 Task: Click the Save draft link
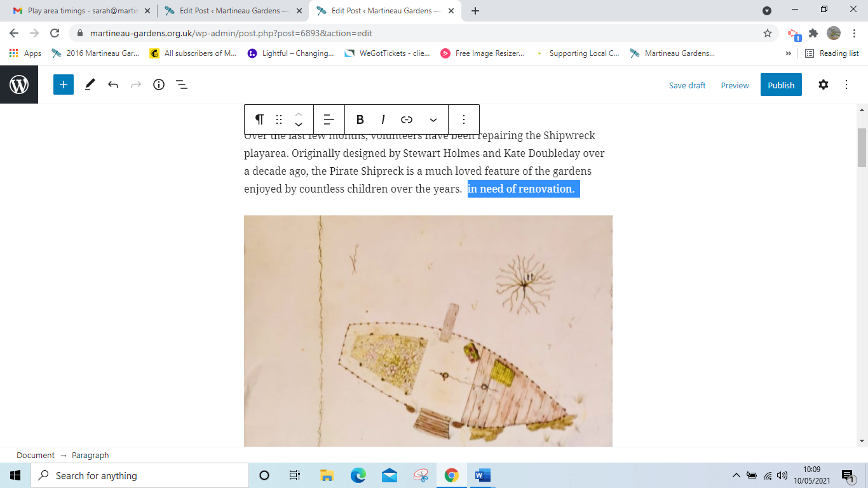point(687,85)
